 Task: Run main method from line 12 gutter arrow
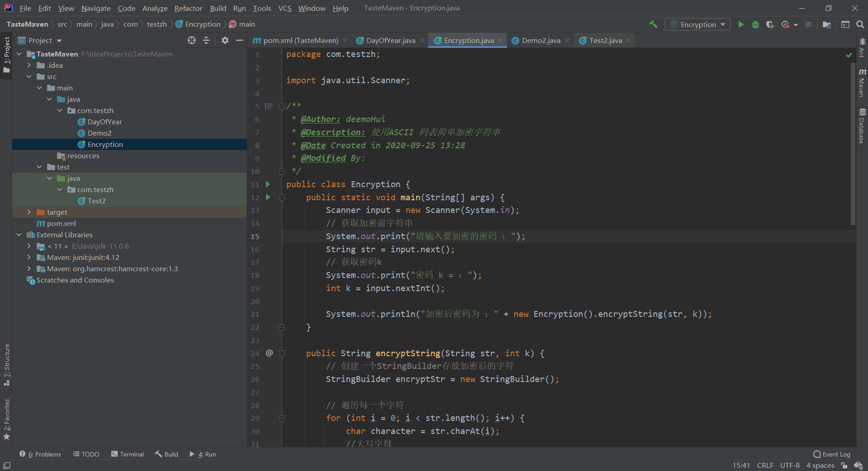point(268,197)
